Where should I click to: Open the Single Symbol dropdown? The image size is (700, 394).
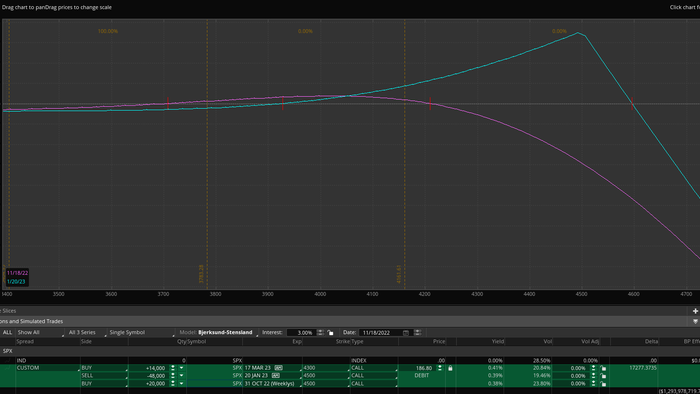click(142, 332)
